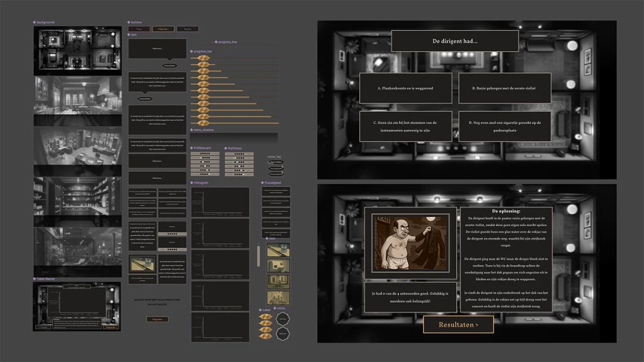Click the conductor holding pants illustration

pyautogui.click(x=410, y=243)
